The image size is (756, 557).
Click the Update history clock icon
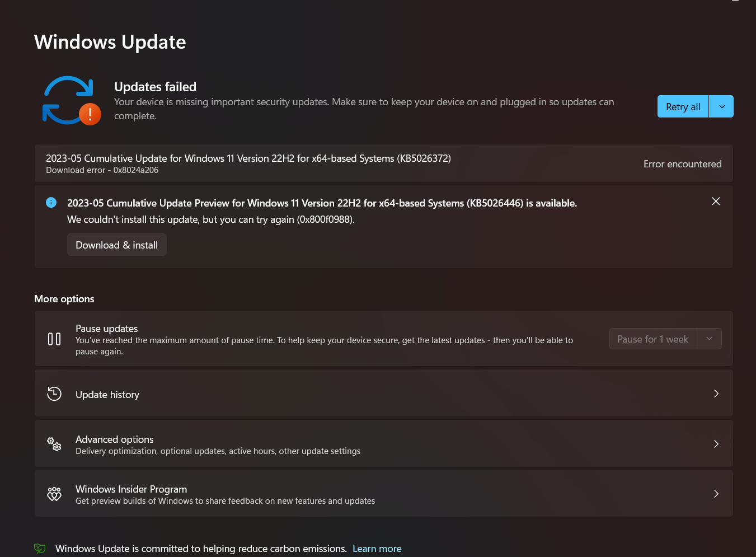coord(54,394)
